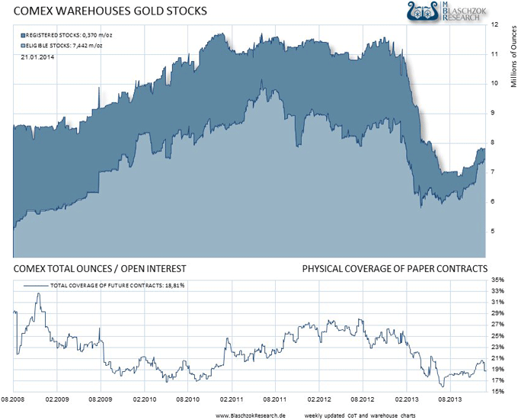Click the 02.2010 date label
The width and height of the screenshot is (518, 420).
[145, 399]
